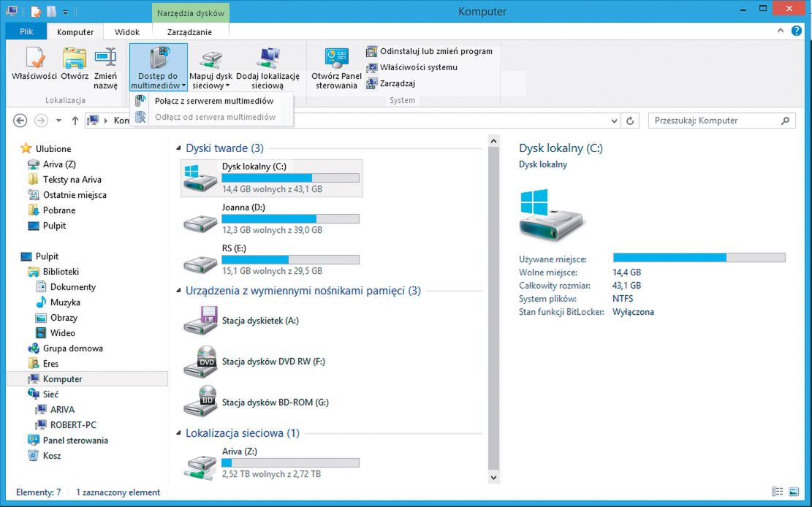Open the address bar history dropdown
The height and width of the screenshot is (507, 812).
tap(614, 121)
